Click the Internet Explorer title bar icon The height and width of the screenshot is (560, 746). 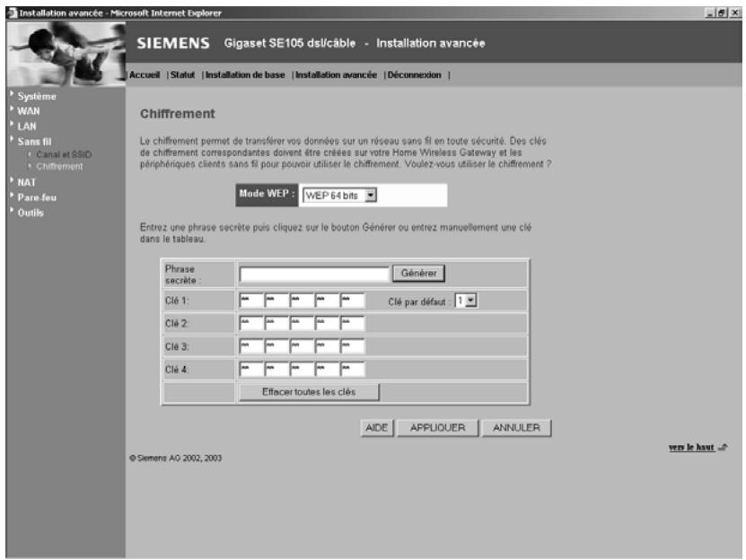[x=13, y=13]
